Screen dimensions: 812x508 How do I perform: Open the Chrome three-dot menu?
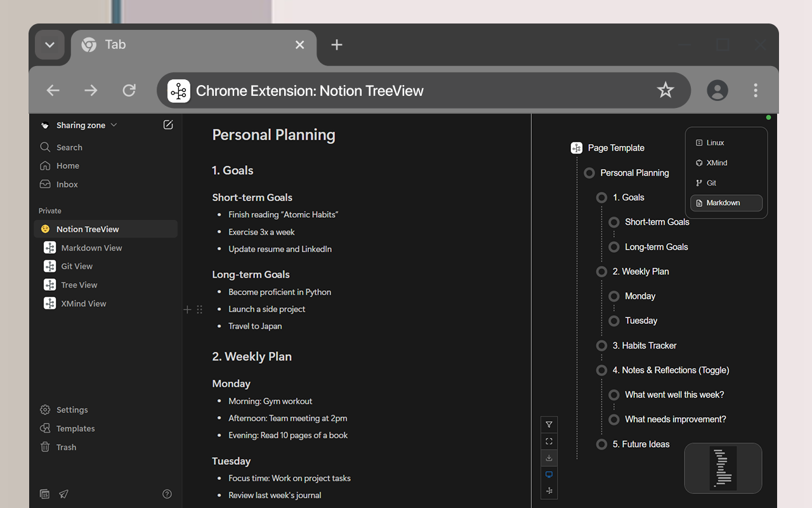pyautogui.click(x=756, y=90)
